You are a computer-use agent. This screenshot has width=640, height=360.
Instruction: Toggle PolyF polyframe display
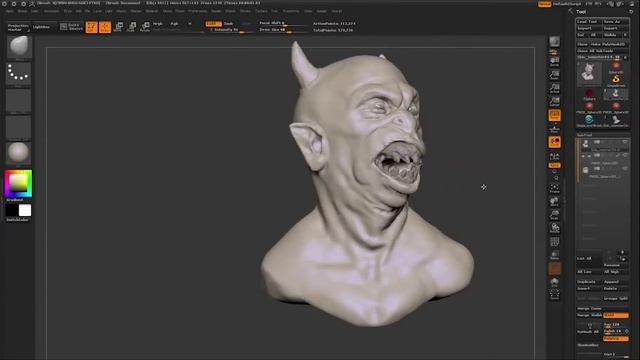tap(554, 242)
